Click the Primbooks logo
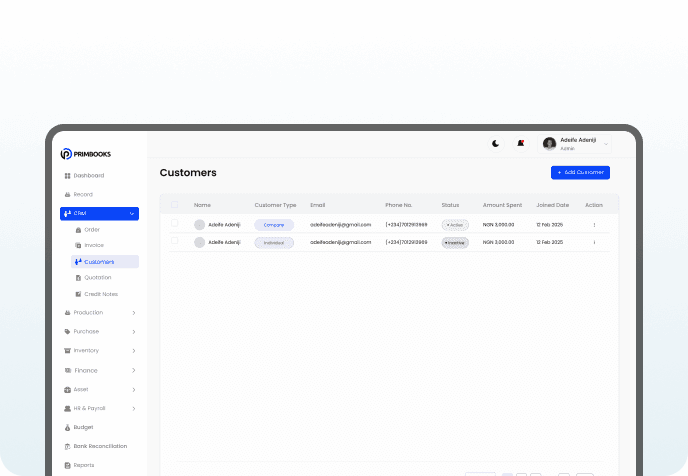 (x=86, y=154)
